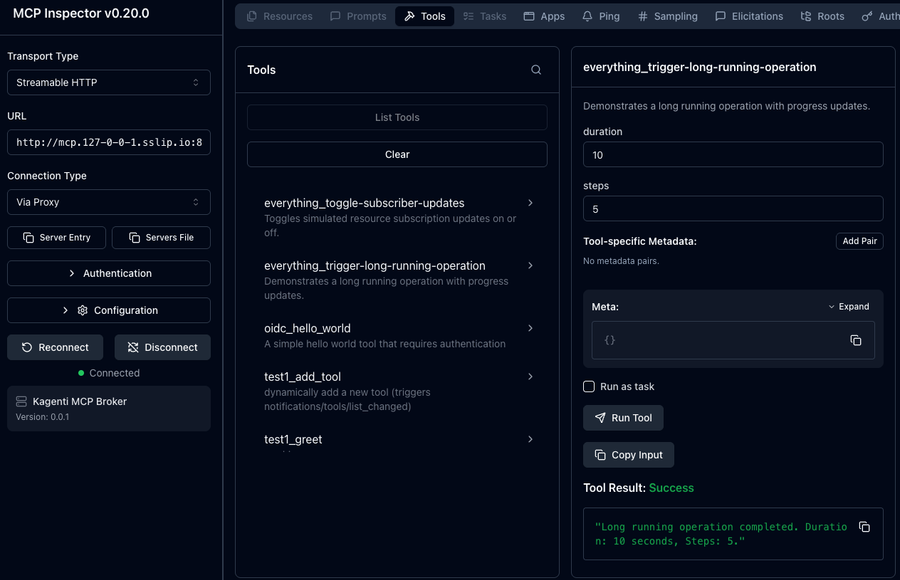
Task: Click the Configuration gear icon in the sidebar
Action: point(82,309)
